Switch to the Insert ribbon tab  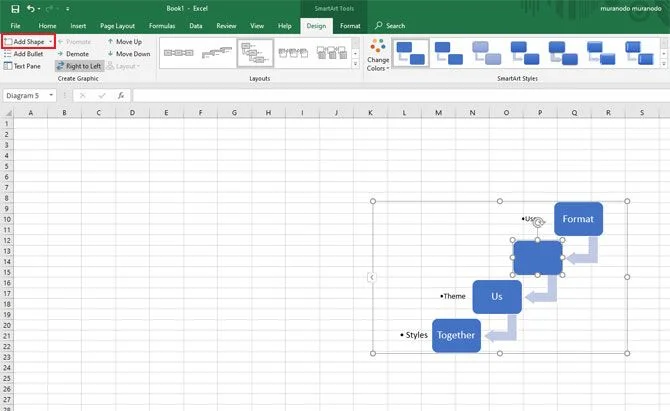78,26
